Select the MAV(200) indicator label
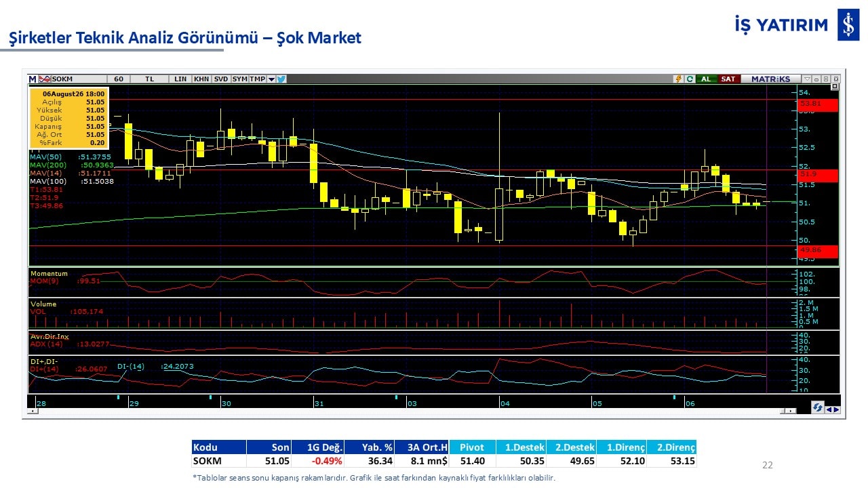868x488 pixels. click(48, 165)
